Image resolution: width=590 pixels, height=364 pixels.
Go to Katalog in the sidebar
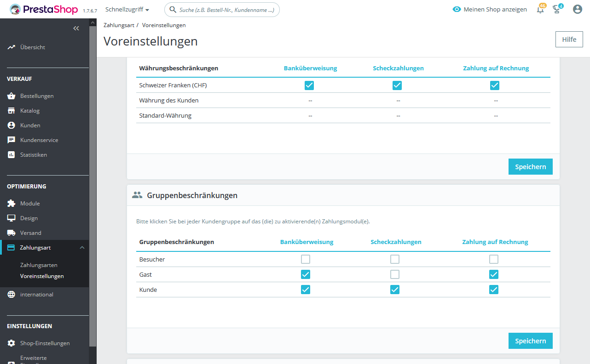pos(30,111)
